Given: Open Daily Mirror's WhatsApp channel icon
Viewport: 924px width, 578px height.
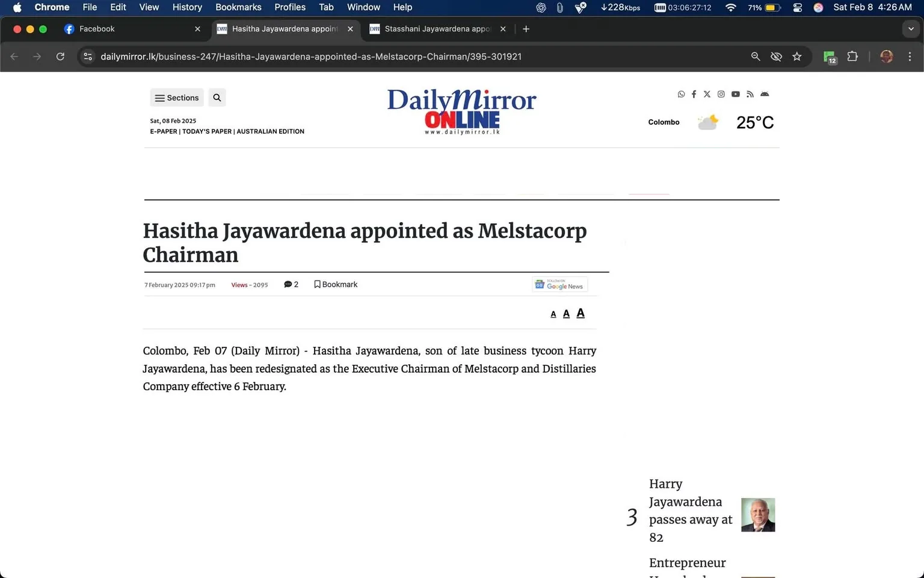Looking at the screenshot, I should pyautogui.click(x=681, y=94).
